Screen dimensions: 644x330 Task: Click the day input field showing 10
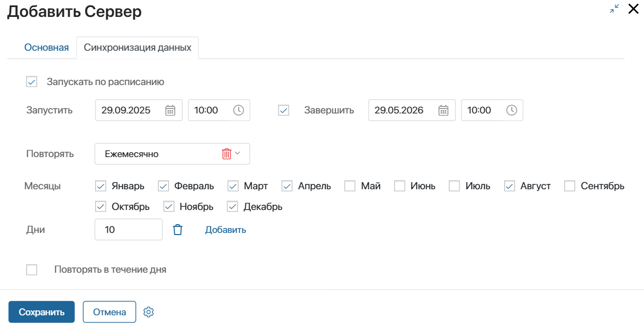tap(128, 229)
